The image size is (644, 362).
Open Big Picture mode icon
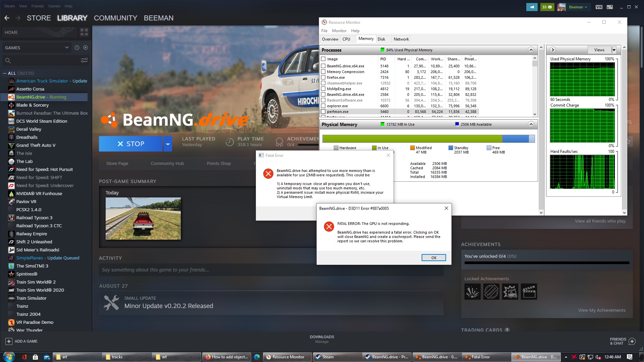click(610, 7)
